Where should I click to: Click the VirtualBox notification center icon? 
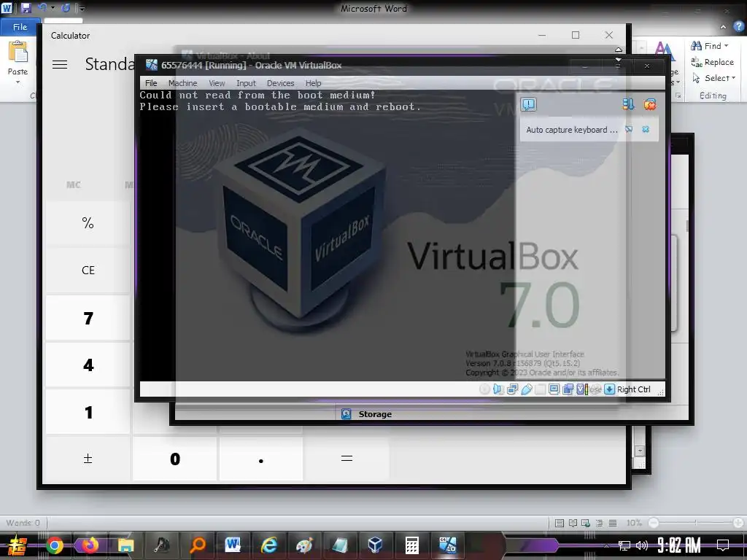[x=529, y=104]
